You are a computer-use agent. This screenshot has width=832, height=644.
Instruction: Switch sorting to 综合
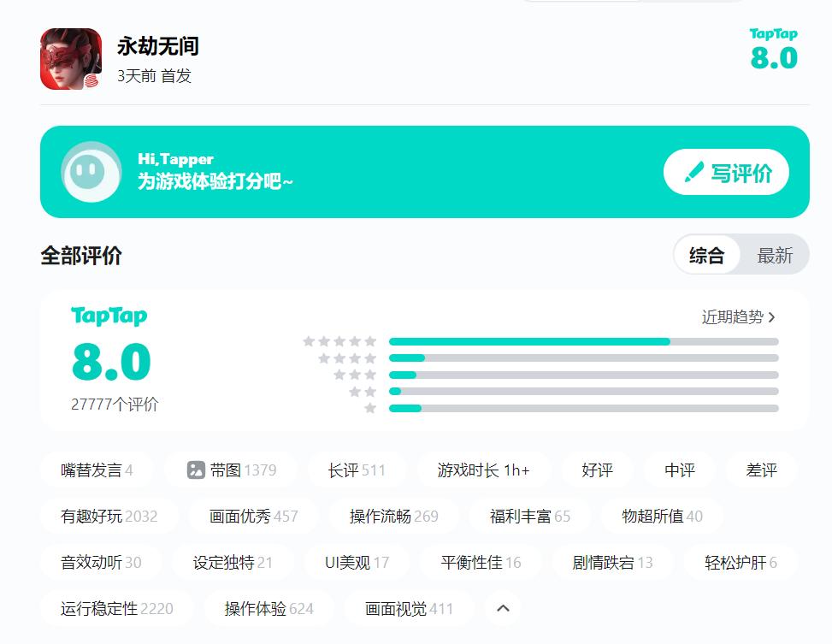[706, 255]
